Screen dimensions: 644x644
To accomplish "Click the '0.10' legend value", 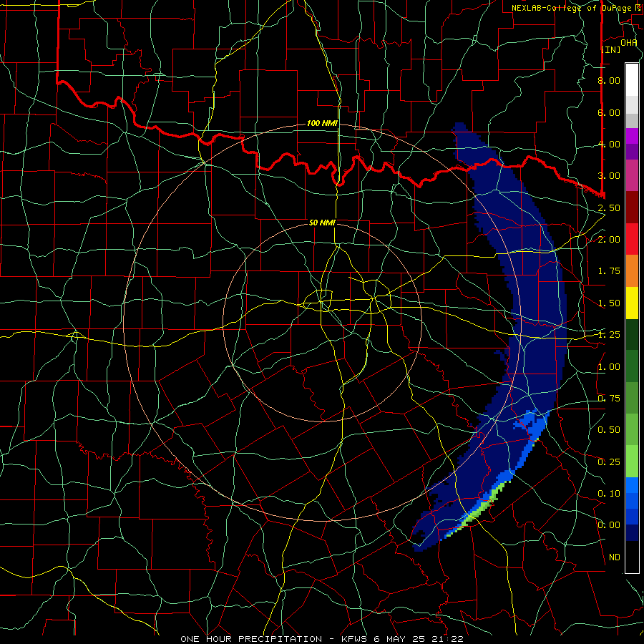I will [x=609, y=493].
